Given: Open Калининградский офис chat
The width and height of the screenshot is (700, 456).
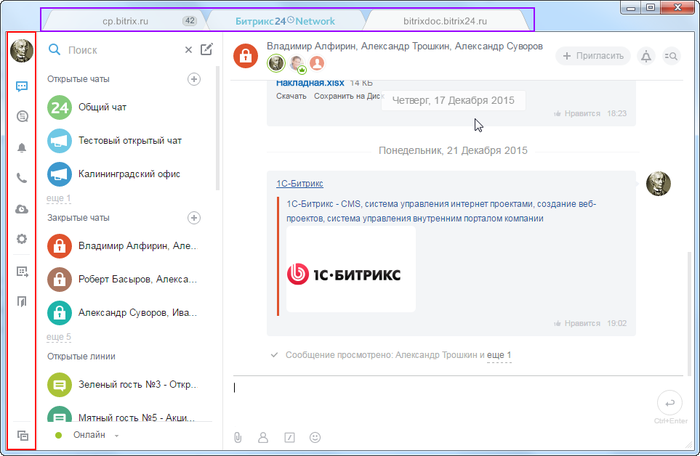Looking at the screenshot, I should click(124, 174).
